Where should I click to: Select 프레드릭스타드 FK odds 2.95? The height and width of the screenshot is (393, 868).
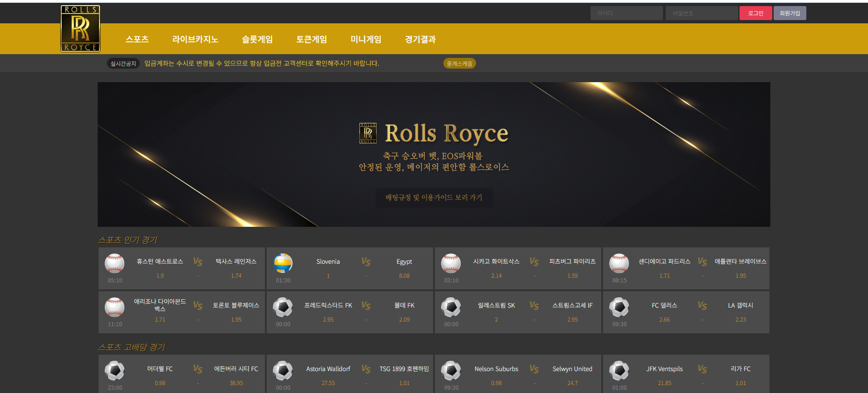pyautogui.click(x=328, y=320)
